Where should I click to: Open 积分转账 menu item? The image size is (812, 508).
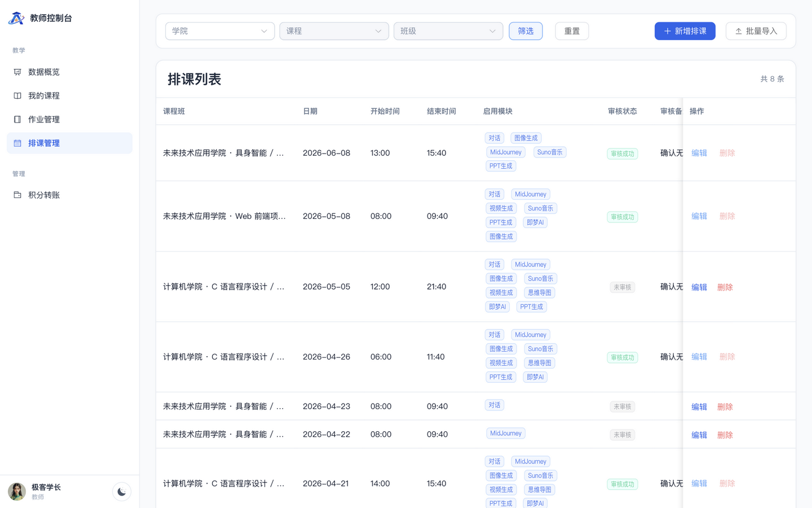coord(69,195)
